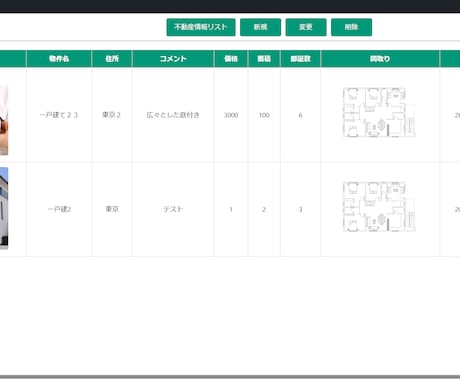Open property photo of 一戸建て２３ row
460x380 pixels.
click(x=4, y=120)
